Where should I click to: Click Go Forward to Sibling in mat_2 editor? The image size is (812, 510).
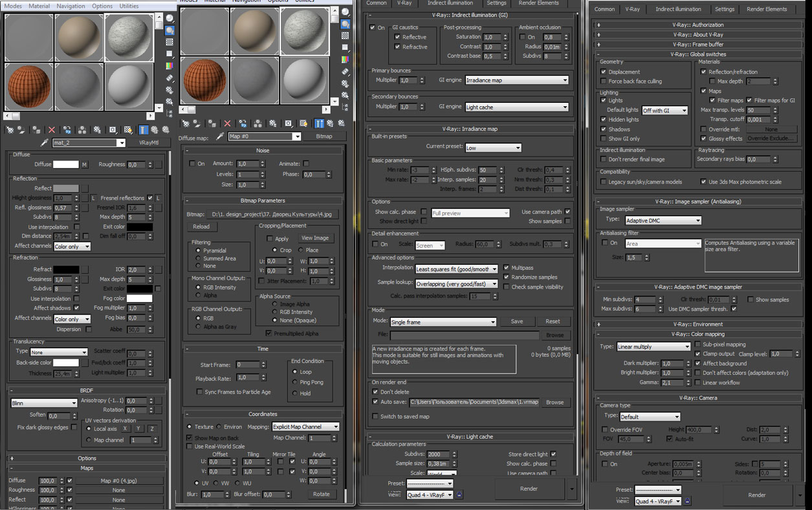tap(166, 130)
